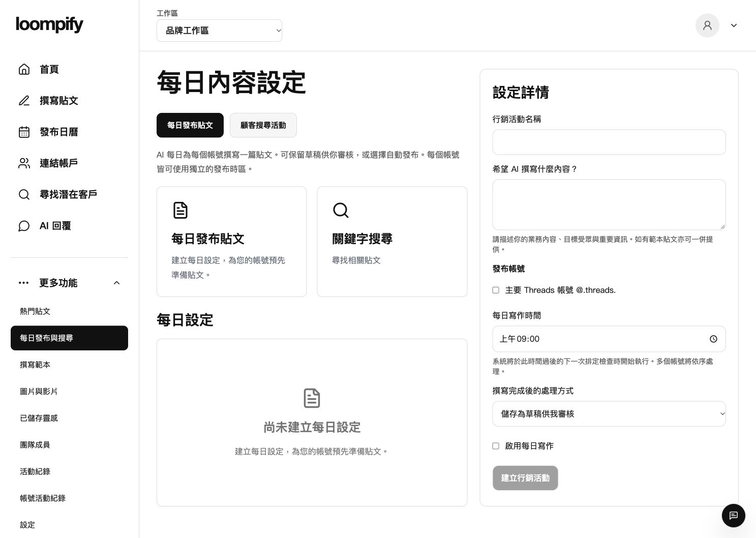Select the 每日發布貼文 card

(x=232, y=242)
